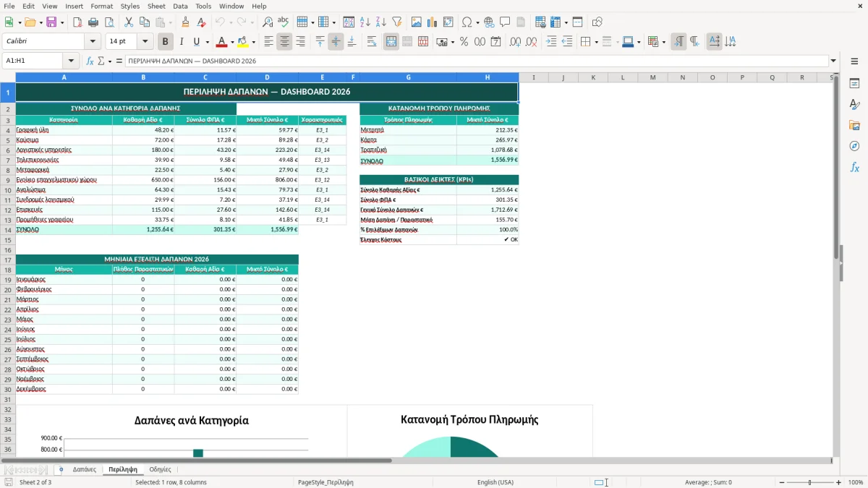Switch to the Δαπάνες sheet tab
This screenshot has width=868, height=488.
click(85, 469)
